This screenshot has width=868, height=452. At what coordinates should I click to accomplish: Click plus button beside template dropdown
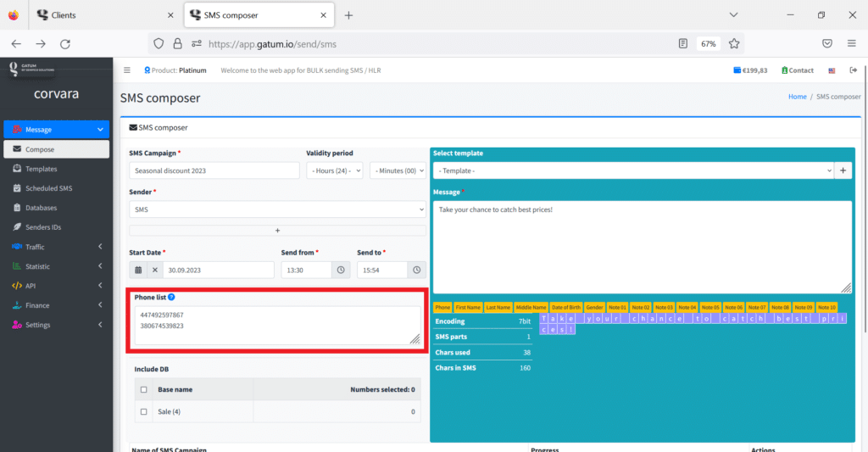pos(843,170)
